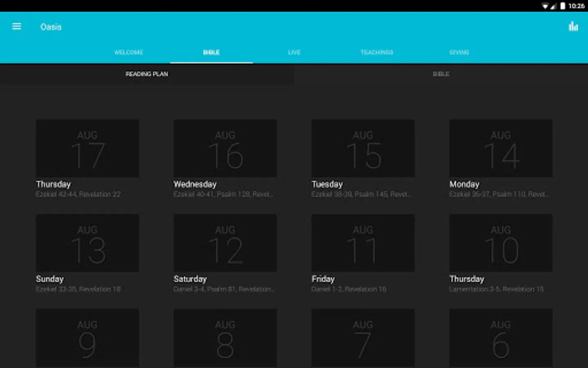
Task: Open the Aug 11 reading card
Action: point(363,243)
